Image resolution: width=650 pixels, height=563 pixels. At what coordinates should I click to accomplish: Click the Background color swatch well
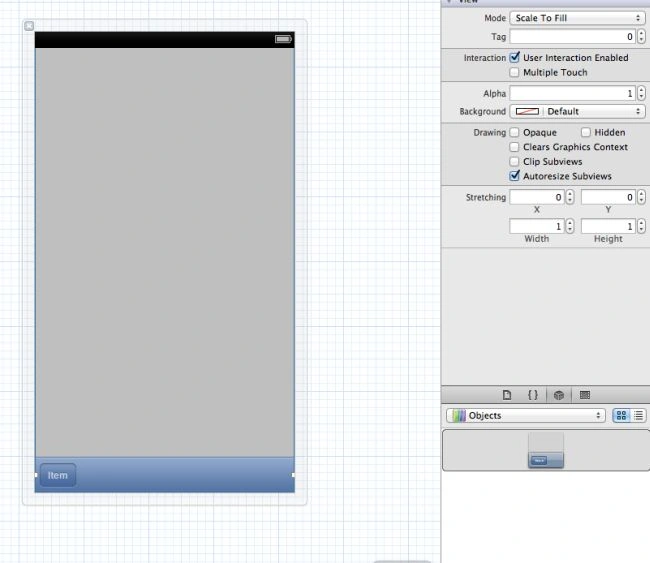(x=527, y=112)
